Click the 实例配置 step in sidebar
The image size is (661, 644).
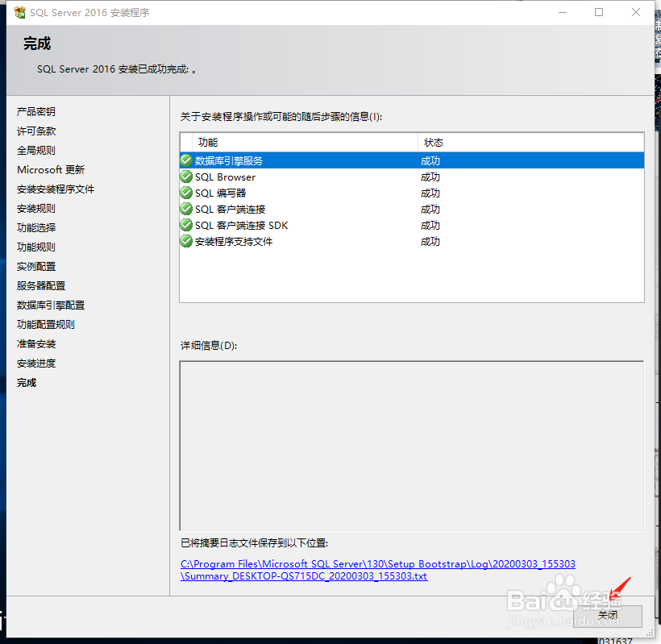[36, 266]
